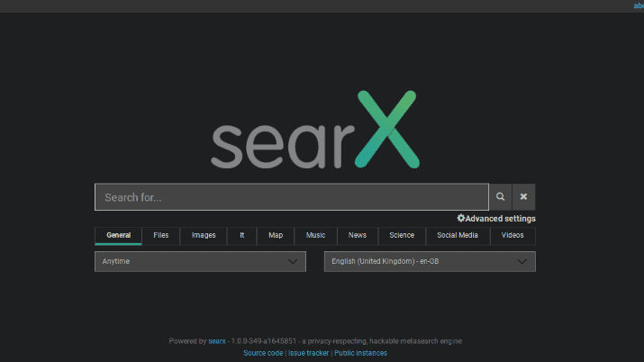Open the Public instances link
This screenshot has width=644, height=362.
360,353
